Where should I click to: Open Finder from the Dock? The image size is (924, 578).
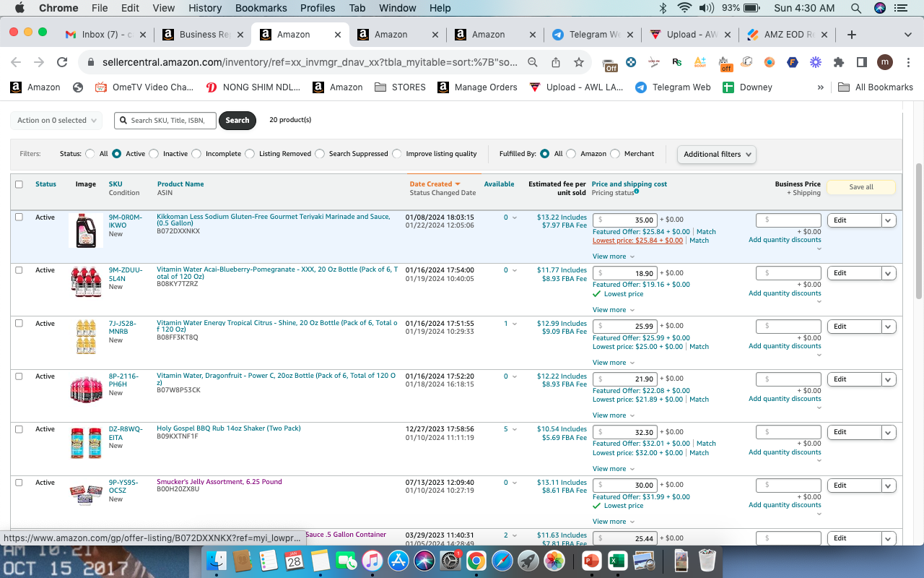217,561
